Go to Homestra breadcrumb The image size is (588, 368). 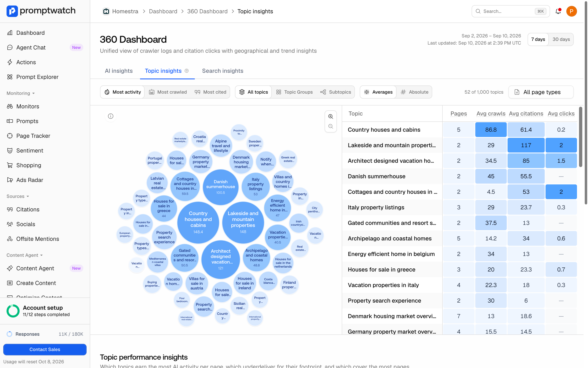125,11
